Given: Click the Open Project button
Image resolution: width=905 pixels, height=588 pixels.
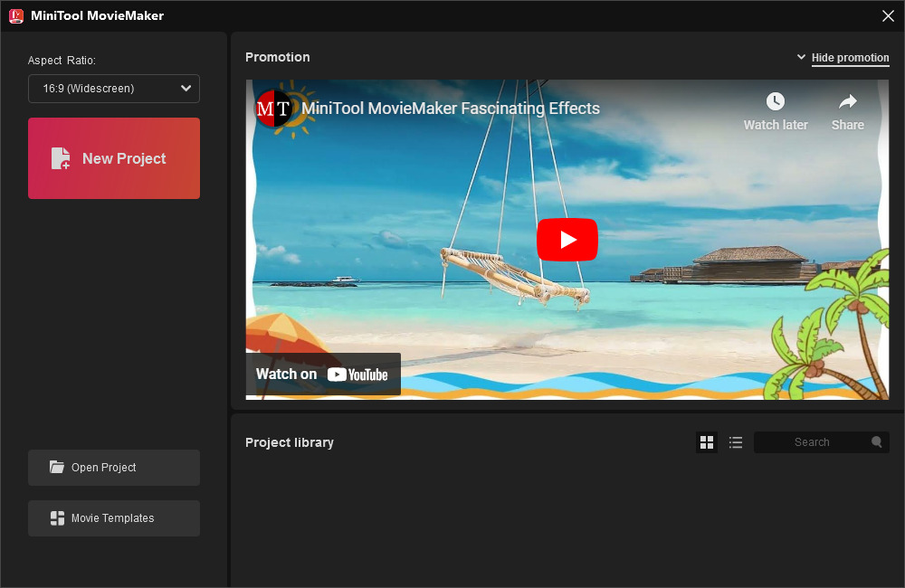Looking at the screenshot, I should (114, 468).
